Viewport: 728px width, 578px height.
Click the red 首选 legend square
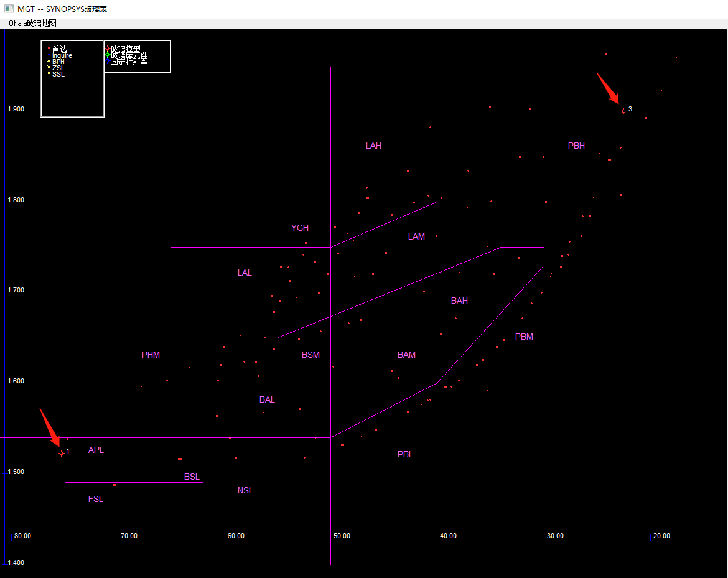[x=49, y=49]
